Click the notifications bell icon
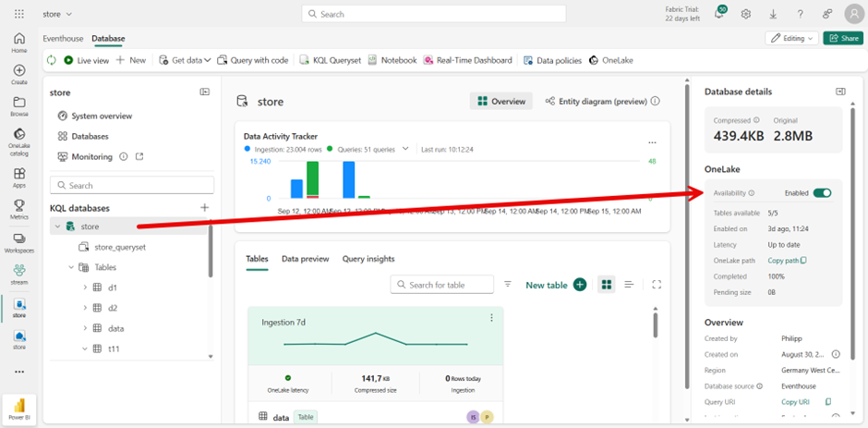This screenshot has width=868, height=428. [x=719, y=14]
